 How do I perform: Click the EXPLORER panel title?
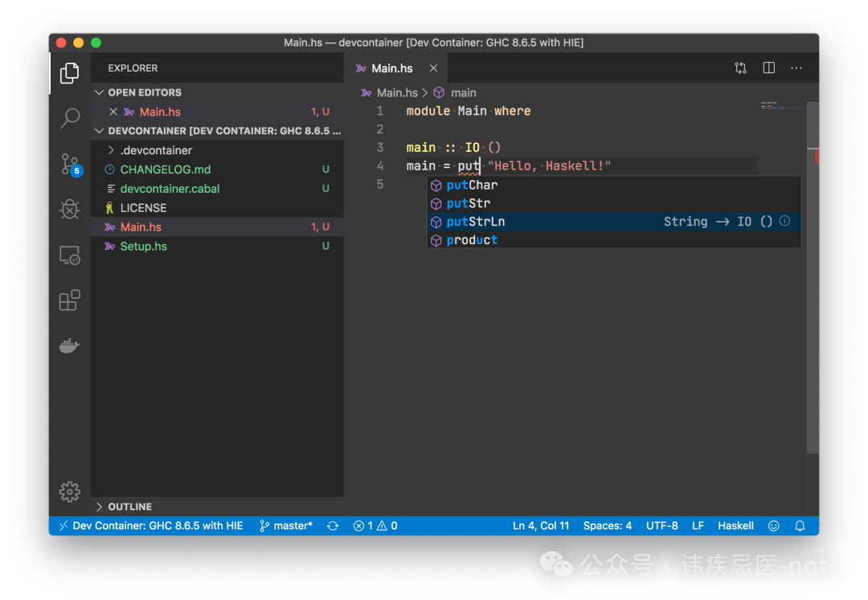(x=133, y=68)
